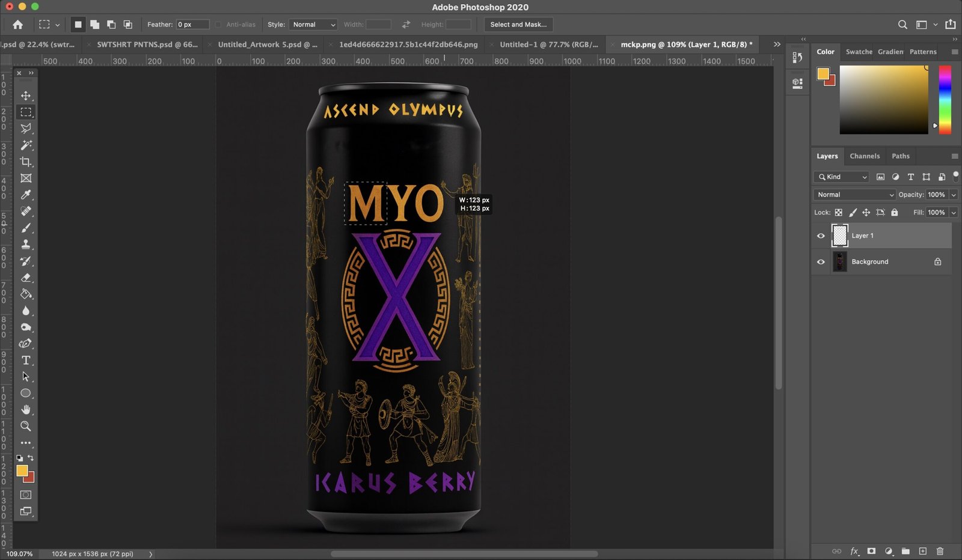Viewport: 962px width, 560px height.
Task: Delete layer using trash icon
Action: 940,551
